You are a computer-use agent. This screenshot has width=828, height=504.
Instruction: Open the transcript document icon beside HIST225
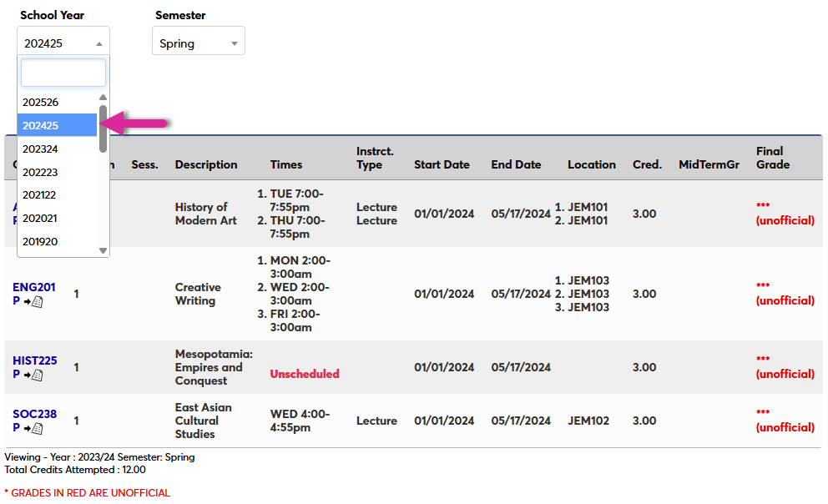coord(37,377)
